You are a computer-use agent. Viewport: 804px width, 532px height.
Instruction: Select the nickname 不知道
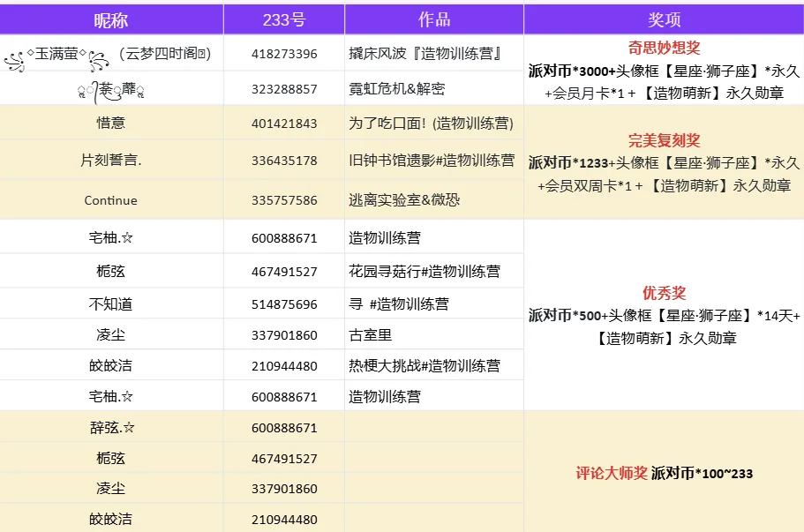point(110,304)
